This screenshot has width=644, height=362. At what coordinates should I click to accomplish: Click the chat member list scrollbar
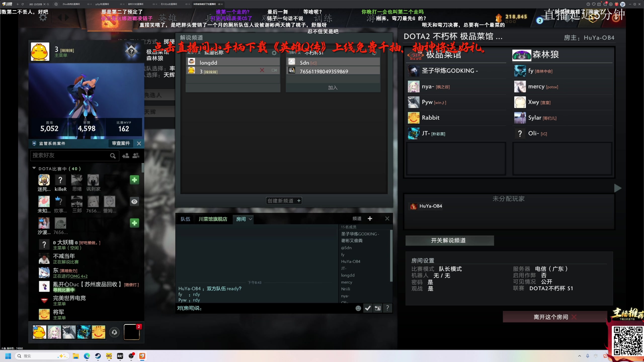tap(391, 256)
